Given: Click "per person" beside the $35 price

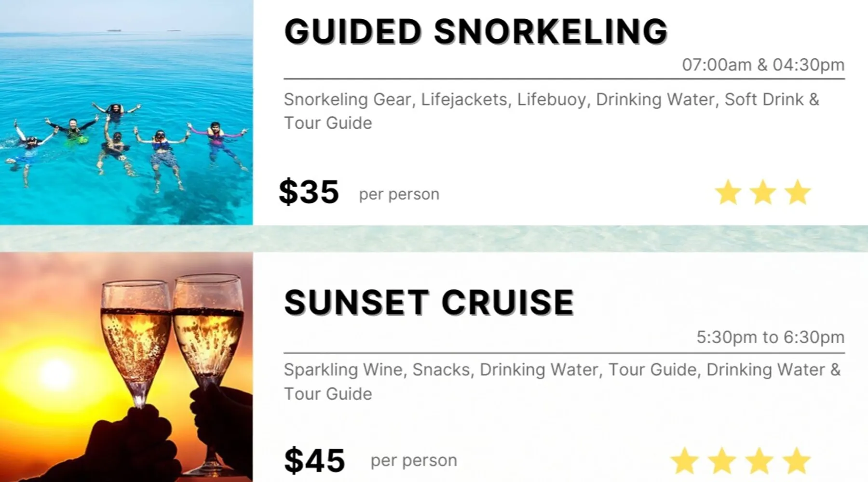Looking at the screenshot, I should coord(399,194).
